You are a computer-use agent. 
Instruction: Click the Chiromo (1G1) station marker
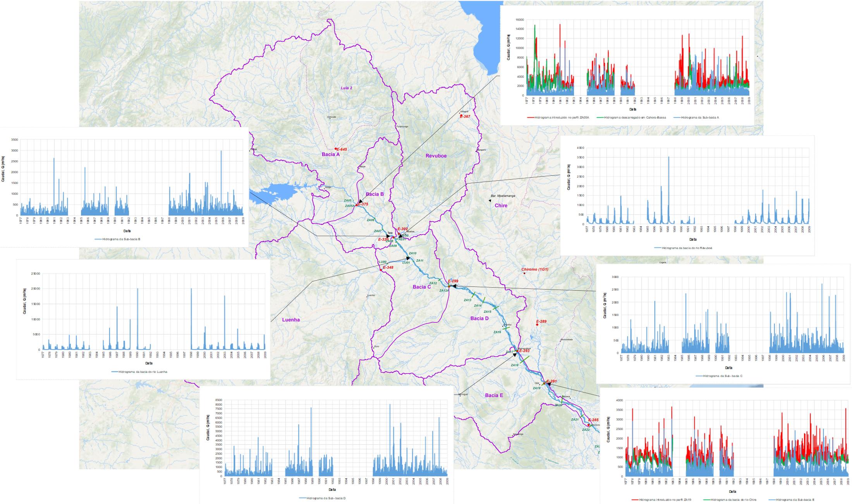tap(524, 274)
